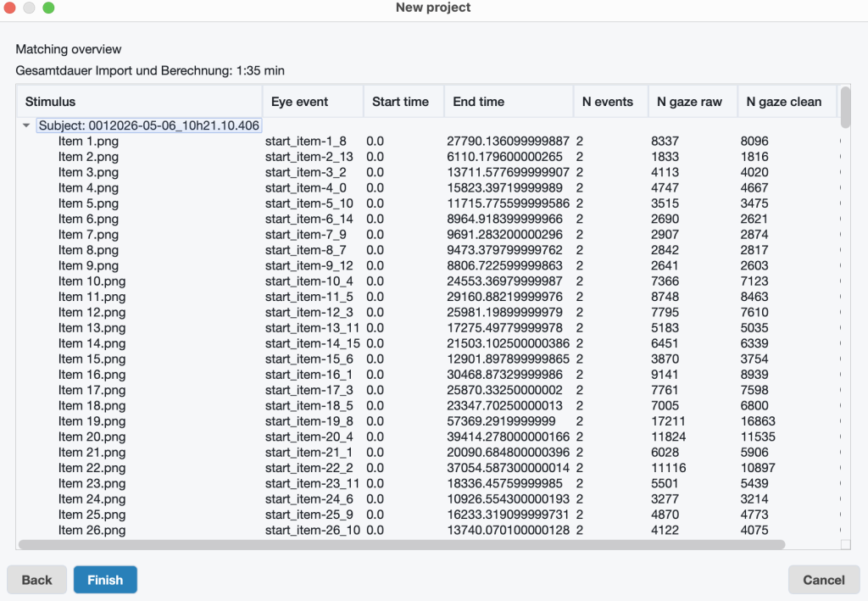Click the green macOS zoom window button
The width and height of the screenshot is (868, 601).
[x=48, y=7]
